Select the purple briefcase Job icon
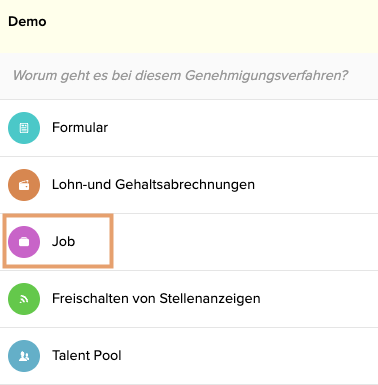The image size is (378, 385). [x=24, y=242]
